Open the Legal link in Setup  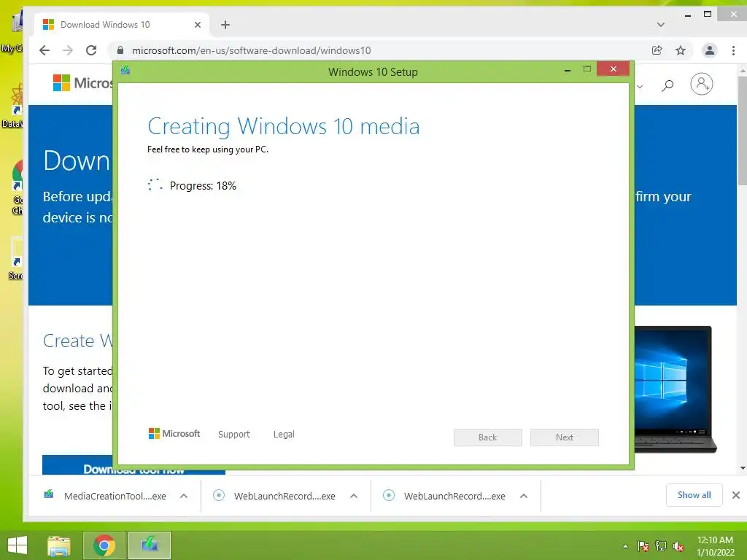pyautogui.click(x=284, y=435)
